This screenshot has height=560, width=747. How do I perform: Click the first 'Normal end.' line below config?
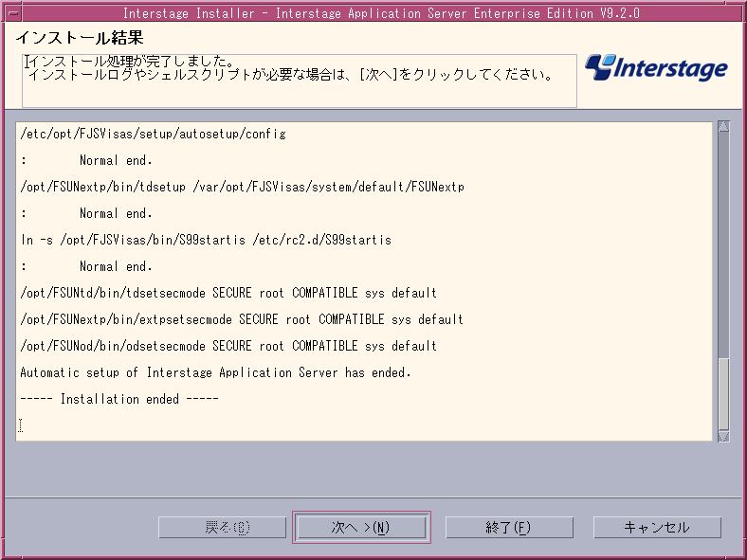click(116, 160)
